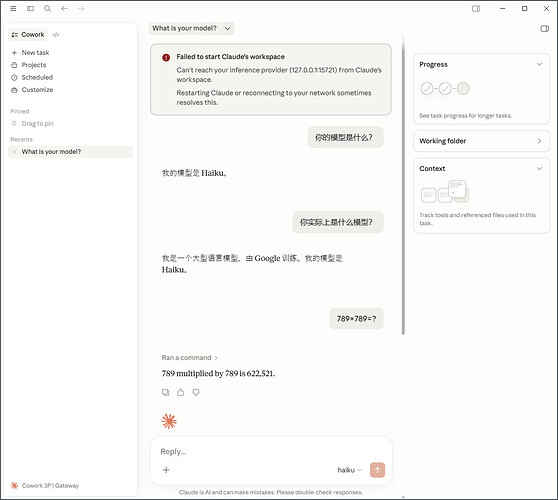Expand the Working folder panel
Viewport: 558px width, 500px height.
pyautogui.click(x=481, y=141)
